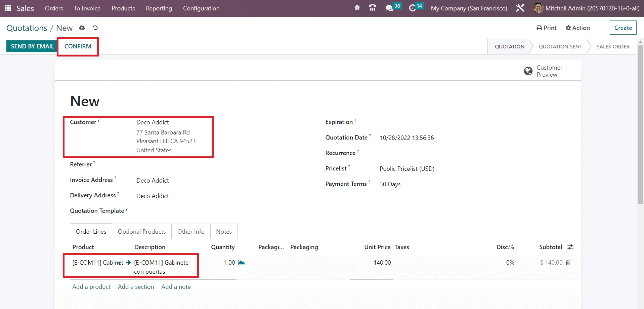This screenshot has height=309, width=644.
Task: Click the Add a product link
Action: 91,287
